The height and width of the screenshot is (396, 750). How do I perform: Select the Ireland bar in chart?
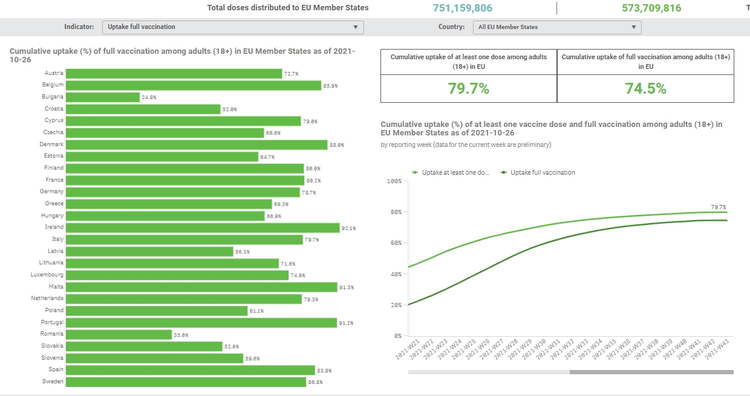(x=203, y=228)
